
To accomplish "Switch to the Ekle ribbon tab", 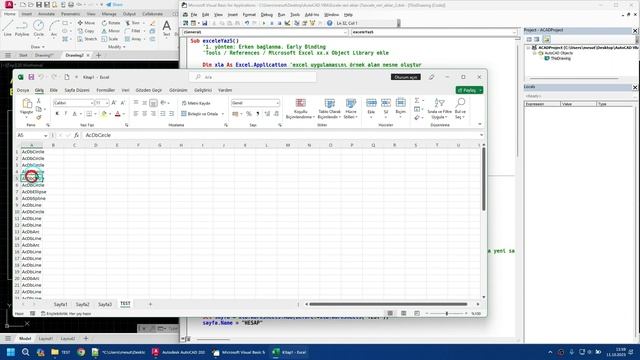I will [x=53, y=90].
